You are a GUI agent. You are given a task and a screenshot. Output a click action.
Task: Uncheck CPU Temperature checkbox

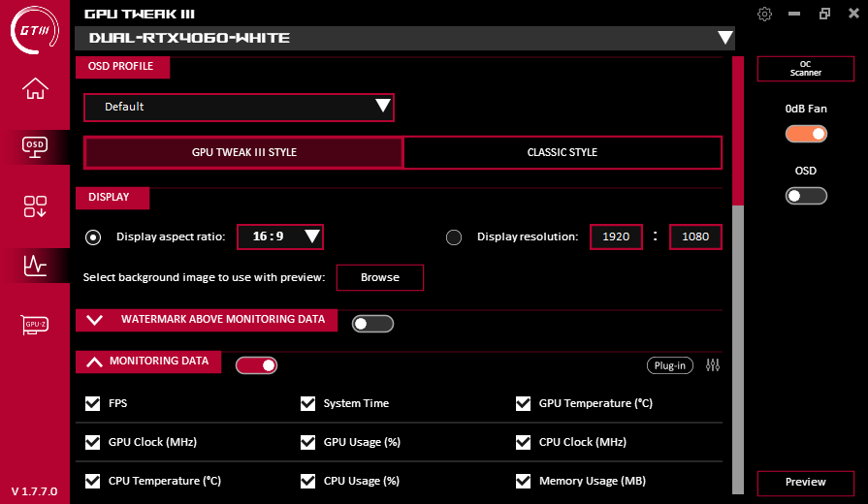point(92,481)
